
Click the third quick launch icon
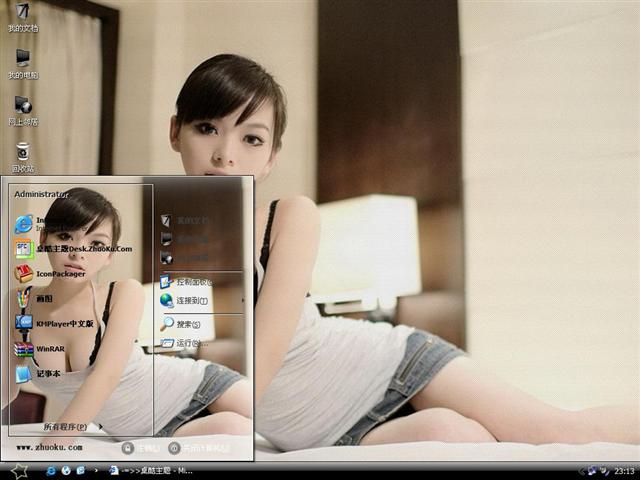(80, 471)
